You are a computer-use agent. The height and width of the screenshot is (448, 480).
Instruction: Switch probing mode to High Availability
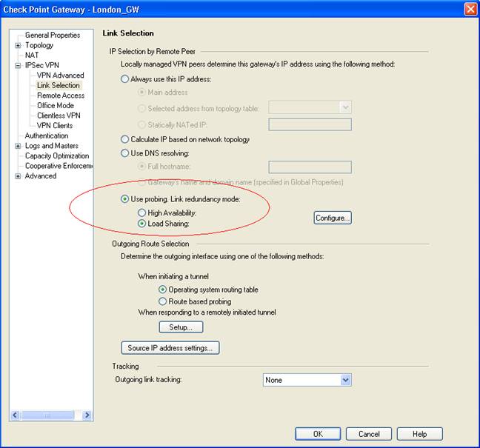coord(141,213)
